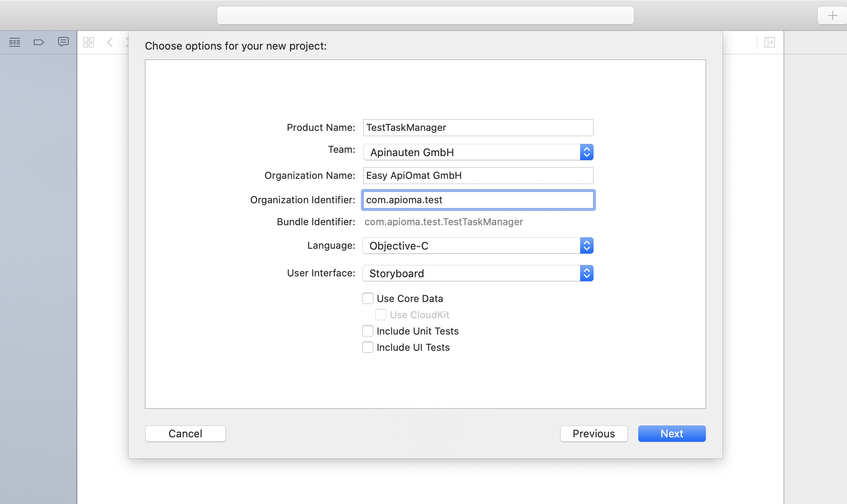Image resolution: width=847 pixels, height=504 pixels.
Task: Click the Next button
Action: tap(672, 434)
